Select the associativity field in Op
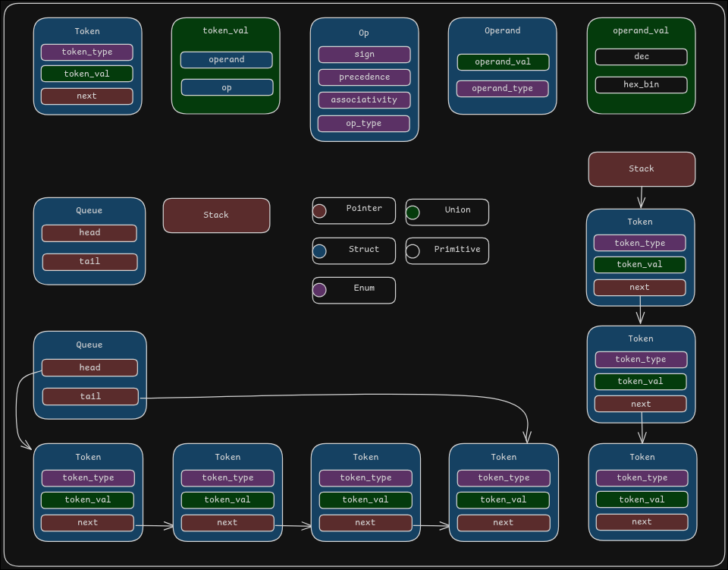The height and width of the screenshot is (570, 728). 364,99
